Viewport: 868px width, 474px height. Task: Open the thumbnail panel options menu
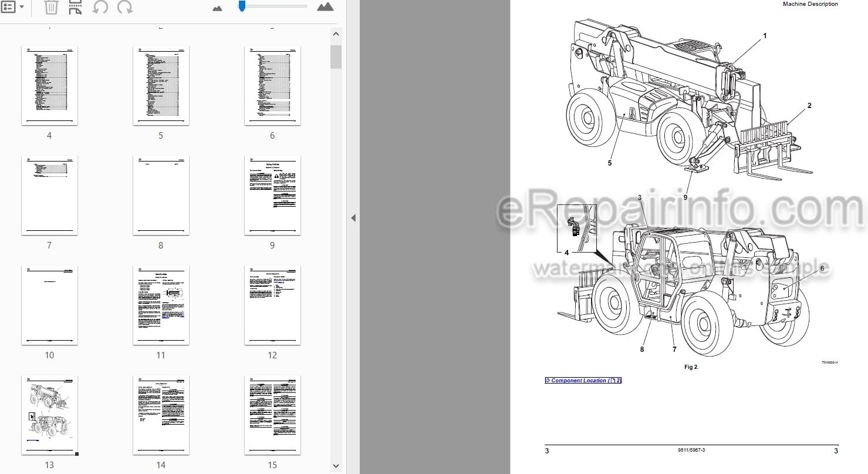pyautogui.click(x=12, y=7)
